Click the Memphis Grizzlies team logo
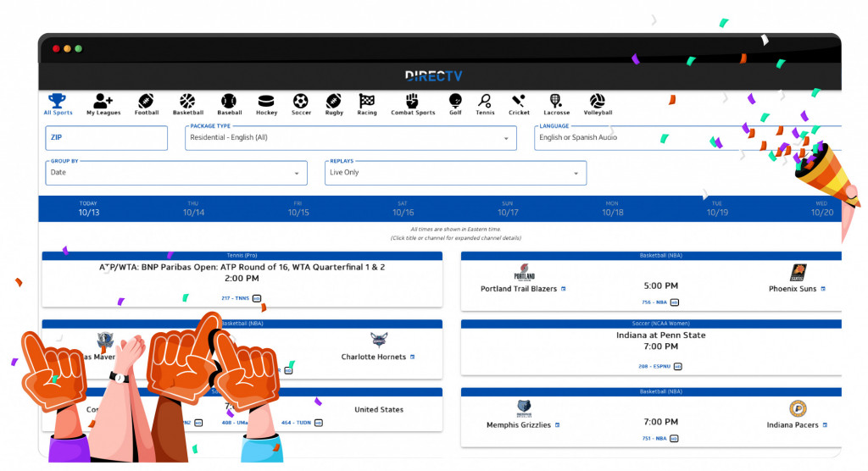 coord(524,409)
